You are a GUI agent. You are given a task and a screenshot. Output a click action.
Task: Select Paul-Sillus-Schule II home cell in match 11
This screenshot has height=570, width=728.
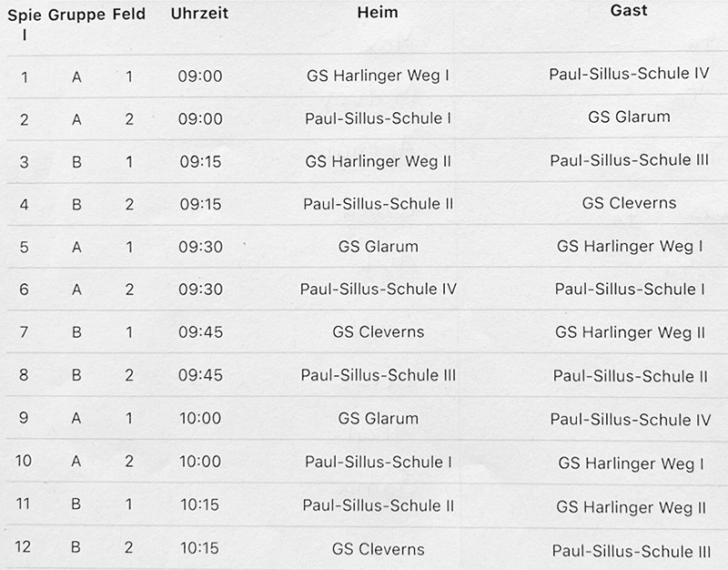click(x=378, y=505)
